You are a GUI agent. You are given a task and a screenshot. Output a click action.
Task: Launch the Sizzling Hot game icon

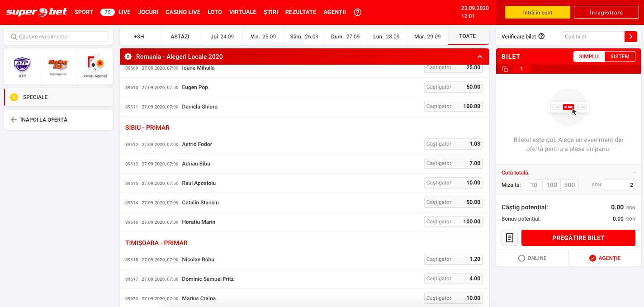[58, 66]
